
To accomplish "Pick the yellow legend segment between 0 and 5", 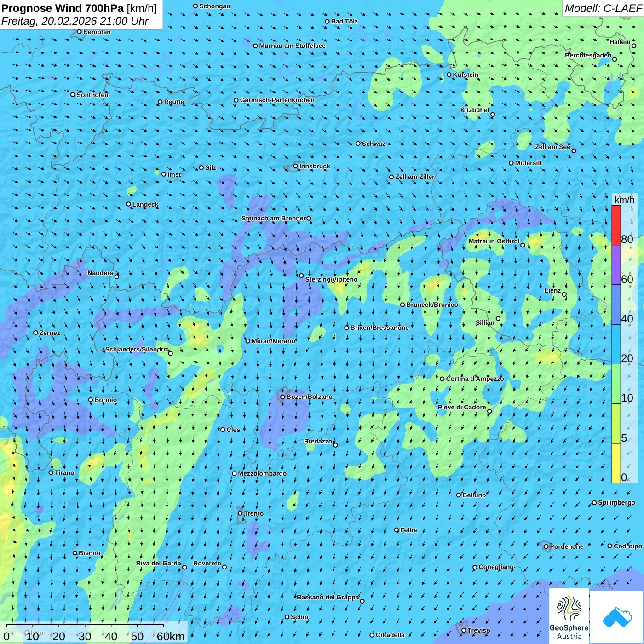I will pyautogui.click(x=616, y=463).
